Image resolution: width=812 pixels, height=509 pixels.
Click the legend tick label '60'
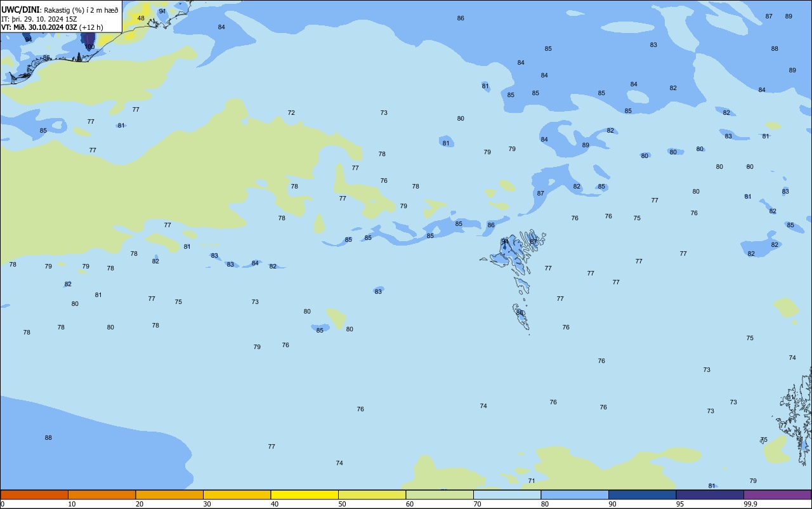(x=410, y=504)
